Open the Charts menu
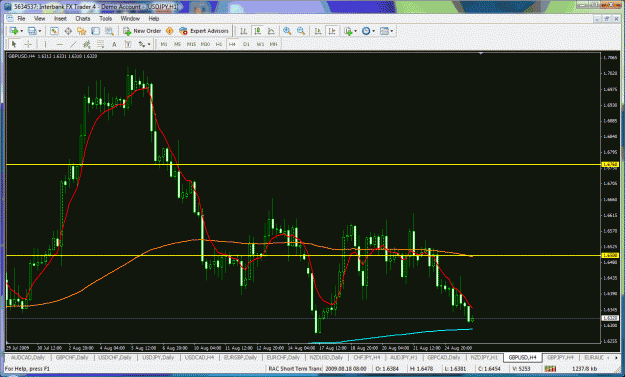625x377 pixels. (83, 19)
